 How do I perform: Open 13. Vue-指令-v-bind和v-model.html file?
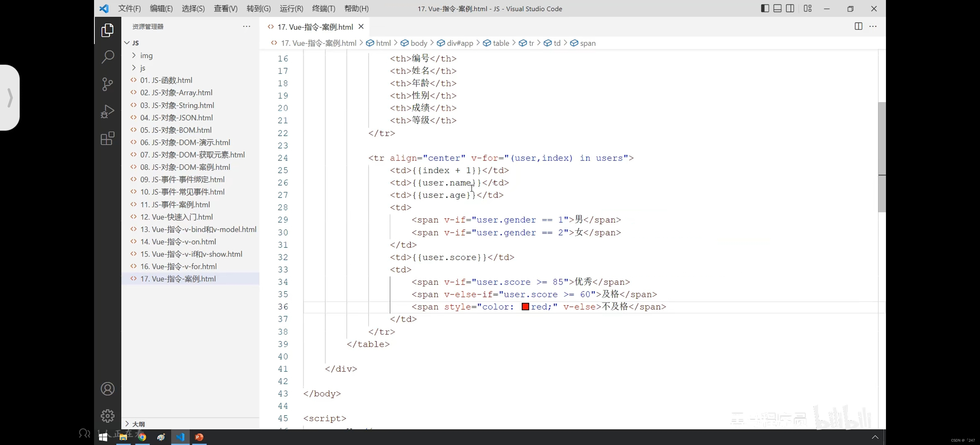click(x=190, y=229)
